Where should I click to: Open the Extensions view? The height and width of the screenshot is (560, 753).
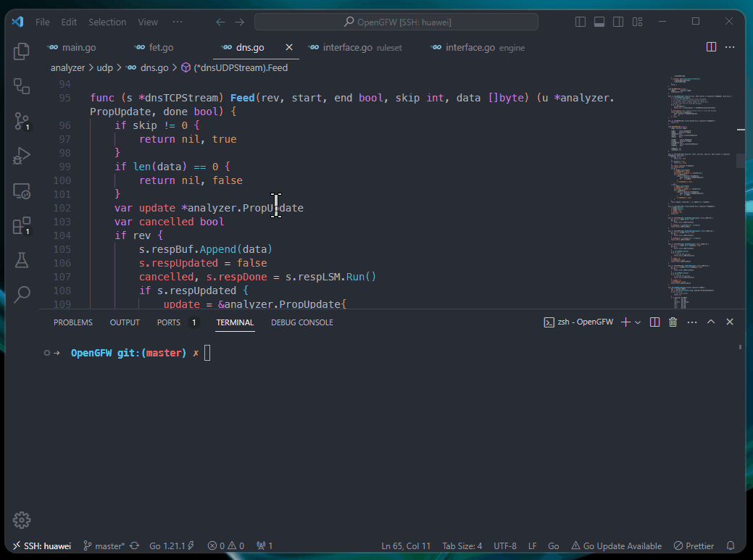22,226
